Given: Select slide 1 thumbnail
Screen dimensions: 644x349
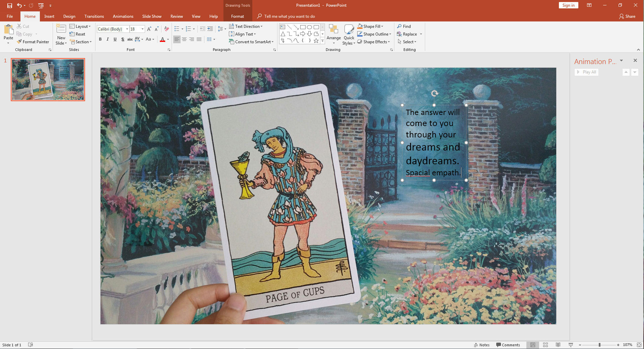Looking at the screenshot, I should tap(48, 79).
